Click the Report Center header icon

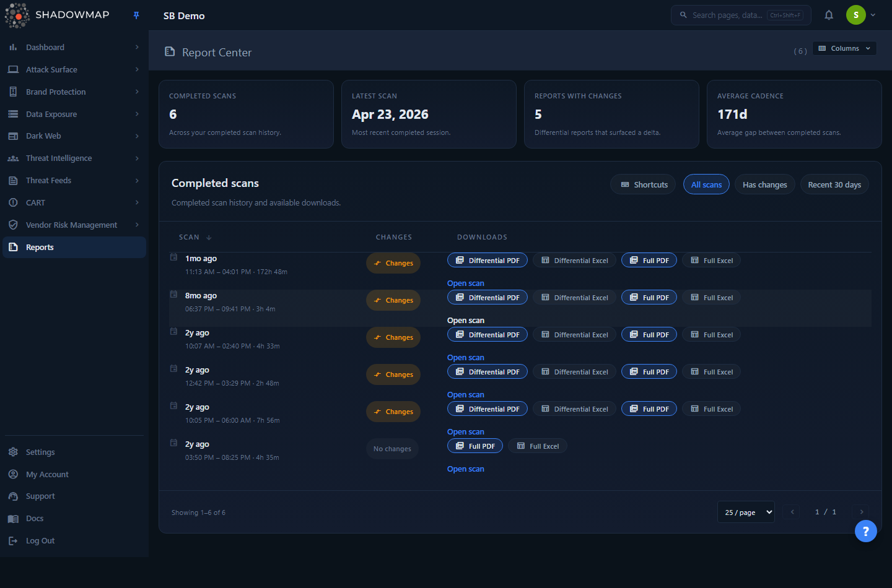pos(170,52)
